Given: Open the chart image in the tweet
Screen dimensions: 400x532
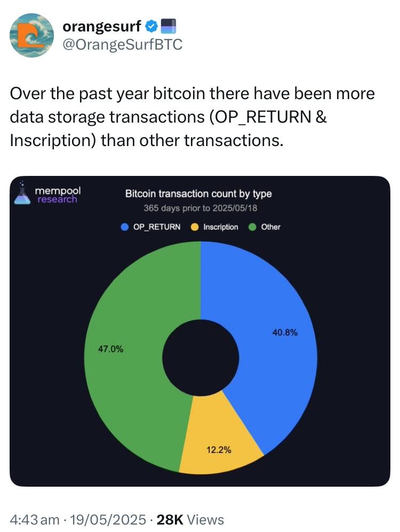Looking at the screenshot, I should [x=200, y=331].
